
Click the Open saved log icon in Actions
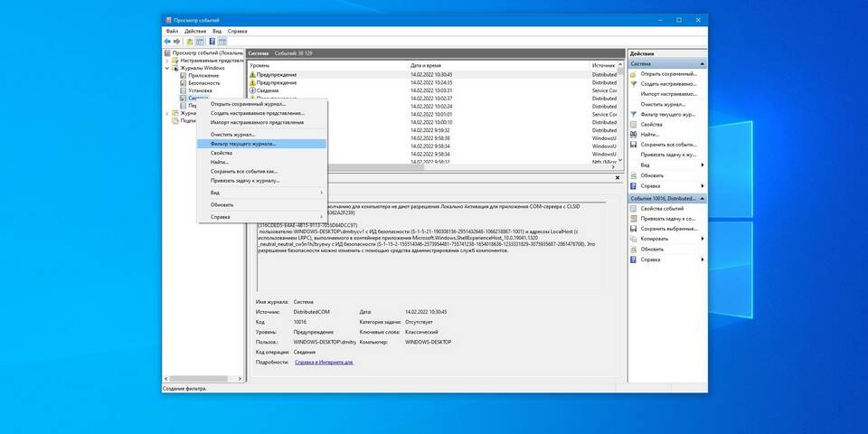click(x=633, y=73)
